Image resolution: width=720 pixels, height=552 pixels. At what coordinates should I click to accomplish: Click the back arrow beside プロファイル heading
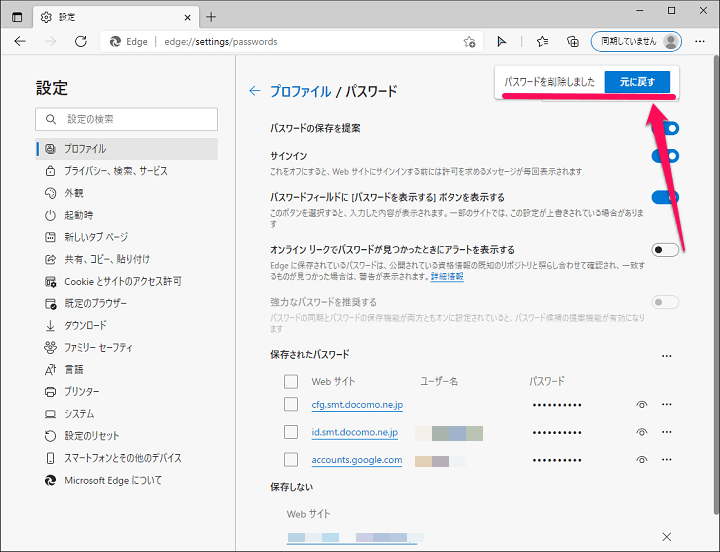(x=254, y=91)
